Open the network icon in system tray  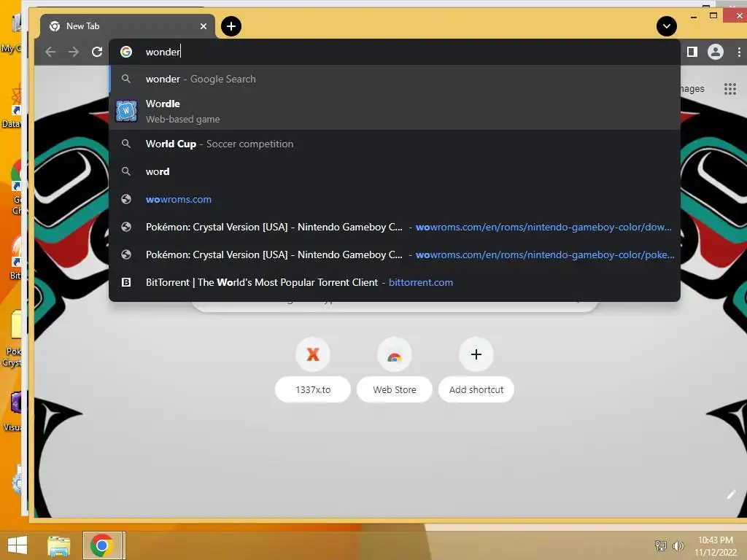point(661,545)
